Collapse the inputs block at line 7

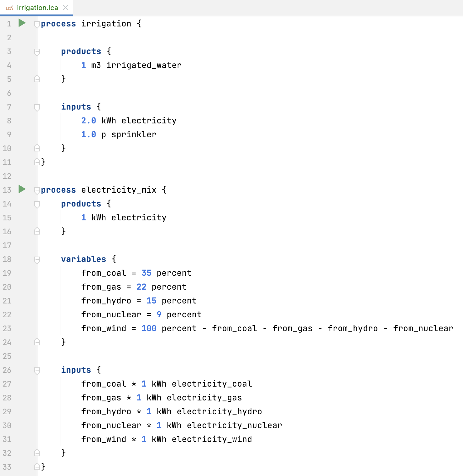tap(37, 107)
